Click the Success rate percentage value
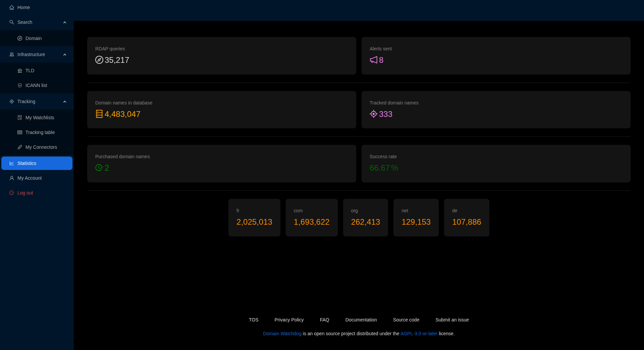Viewport: 644px width, 350px height. tap(384, 168)
